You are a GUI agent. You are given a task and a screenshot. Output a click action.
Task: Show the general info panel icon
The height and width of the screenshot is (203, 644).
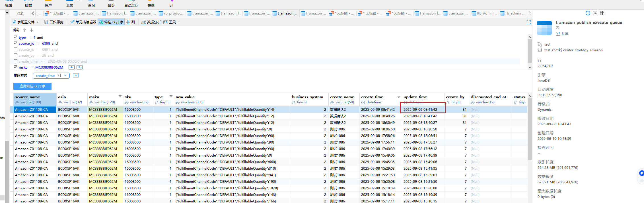(588, 13)
